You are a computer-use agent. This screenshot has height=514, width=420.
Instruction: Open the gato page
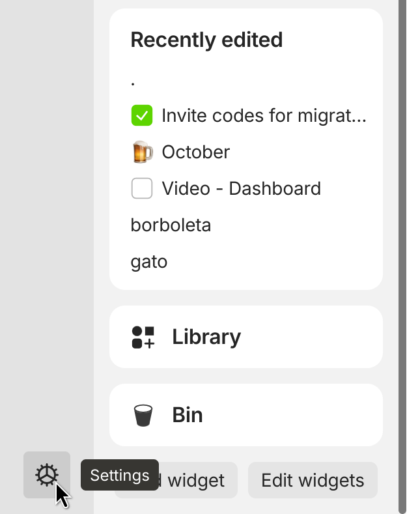click(x=149, y=262)
